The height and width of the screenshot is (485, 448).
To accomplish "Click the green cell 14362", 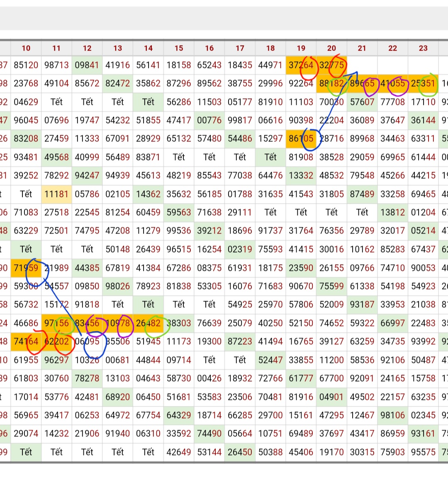I will pos(148,194).
